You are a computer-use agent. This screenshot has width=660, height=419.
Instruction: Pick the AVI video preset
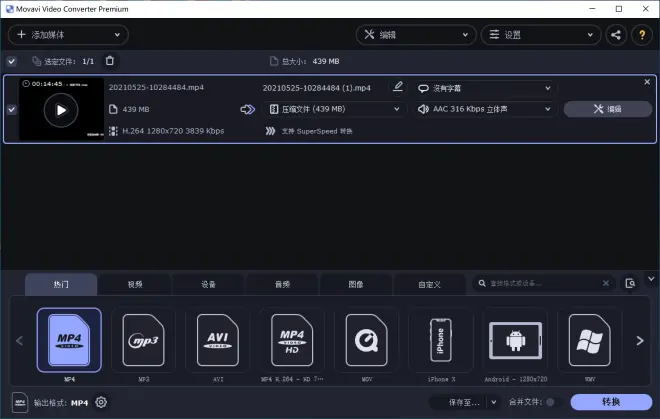coord(218,340)
